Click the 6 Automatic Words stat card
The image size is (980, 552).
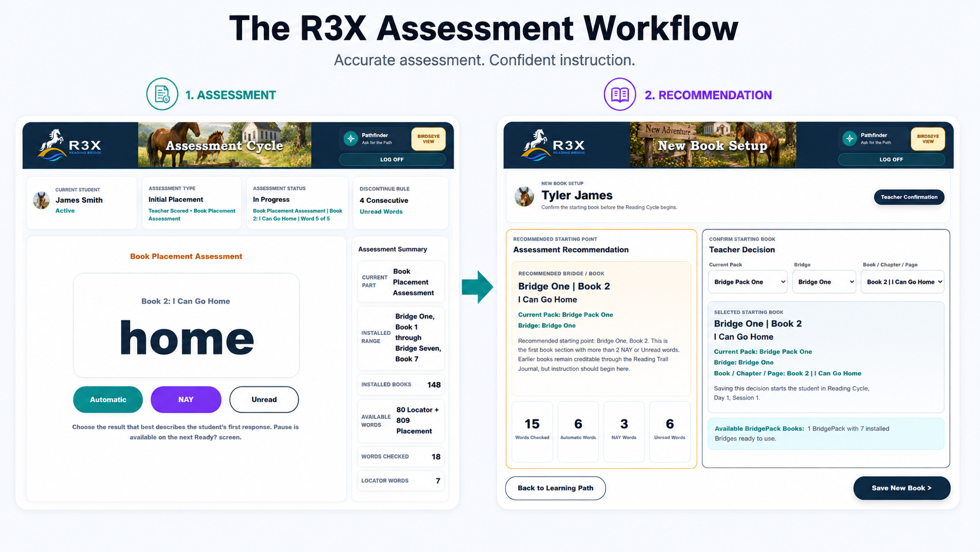point(578,431)
